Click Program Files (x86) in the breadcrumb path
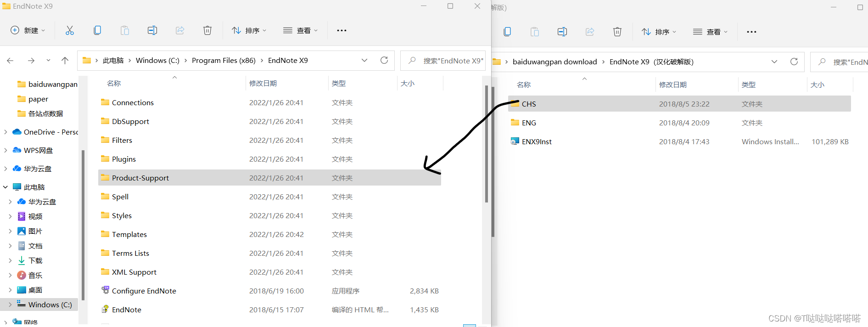 coord(224,60)
